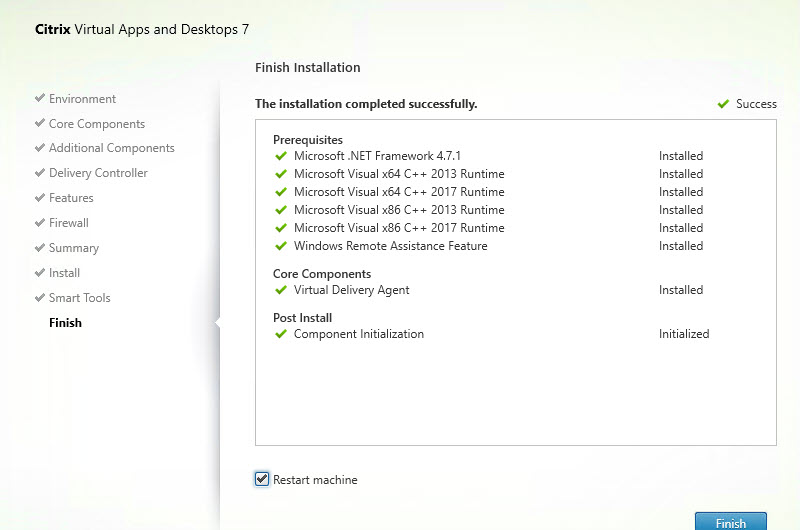Uncheck the Restart machine checkbox
800x530 pixels.
(262, 480)
